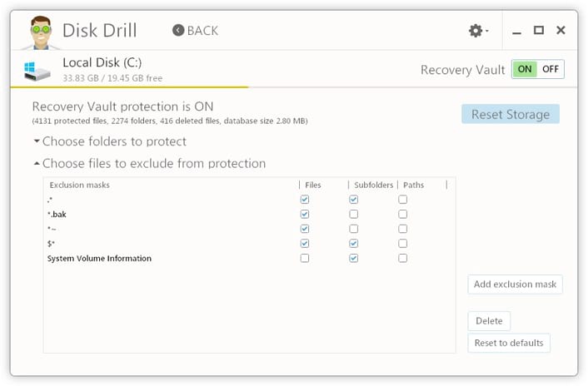The image size is (588, 386).
Task: Uncheck Subfolders for System Volume Information
Action: pos(353,259)
